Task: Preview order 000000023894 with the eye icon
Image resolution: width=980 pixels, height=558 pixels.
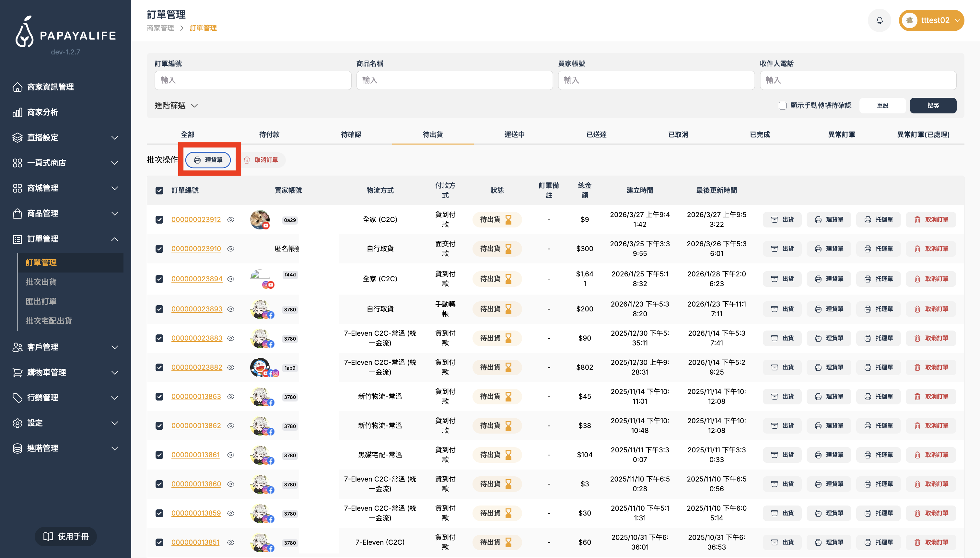Action: [231, 279]
